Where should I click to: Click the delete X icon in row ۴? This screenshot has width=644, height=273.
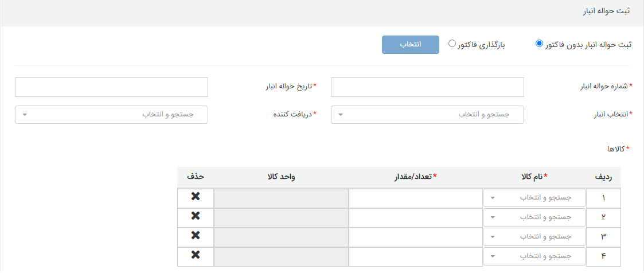click(x=196, y=255)
